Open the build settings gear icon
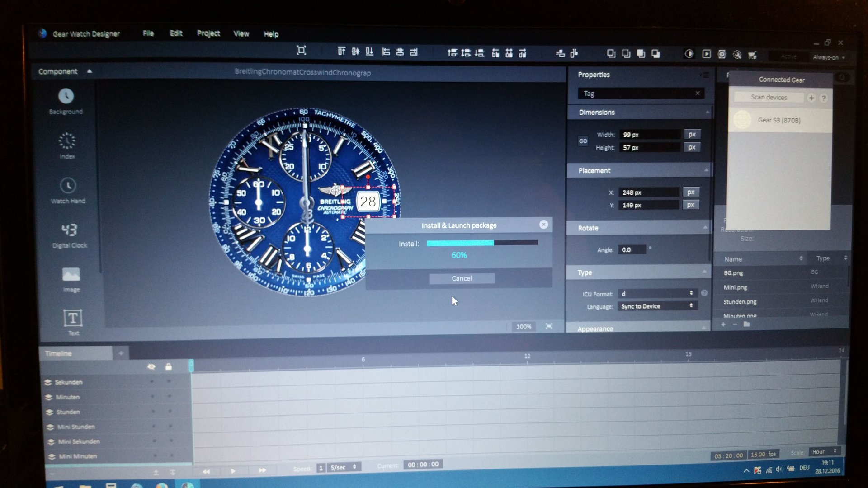The image size is (868, 488). click(737, 55)
